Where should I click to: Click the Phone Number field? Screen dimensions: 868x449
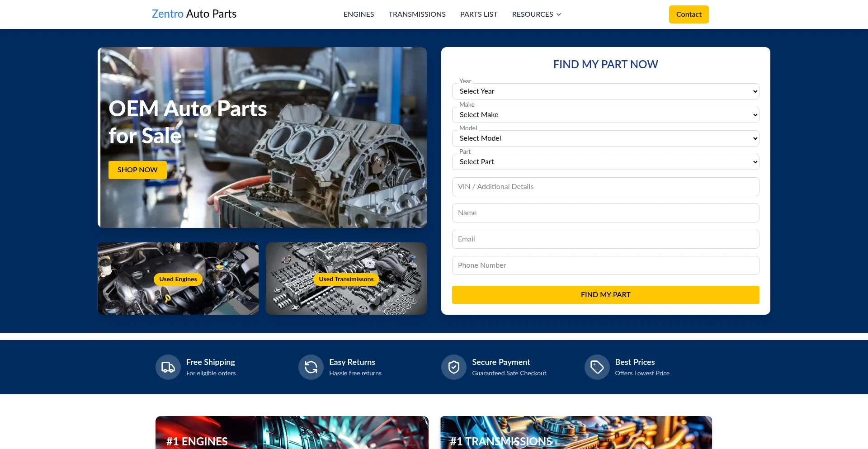tap(605, 265)
